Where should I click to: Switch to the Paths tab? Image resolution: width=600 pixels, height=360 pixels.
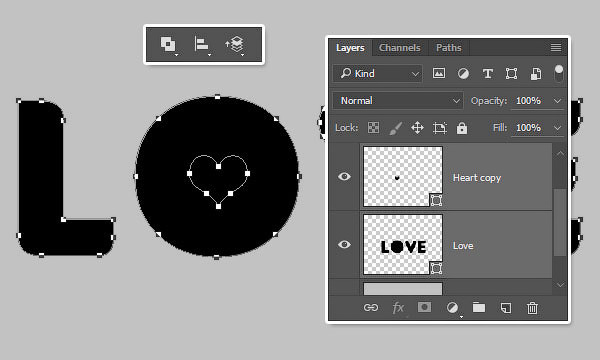[x=448, y=48]
